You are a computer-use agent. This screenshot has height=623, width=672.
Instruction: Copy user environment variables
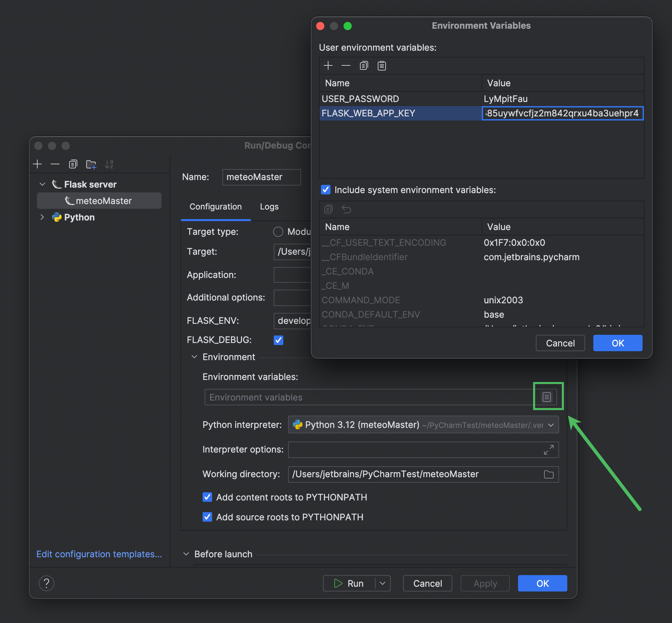(x=363, y=65)
